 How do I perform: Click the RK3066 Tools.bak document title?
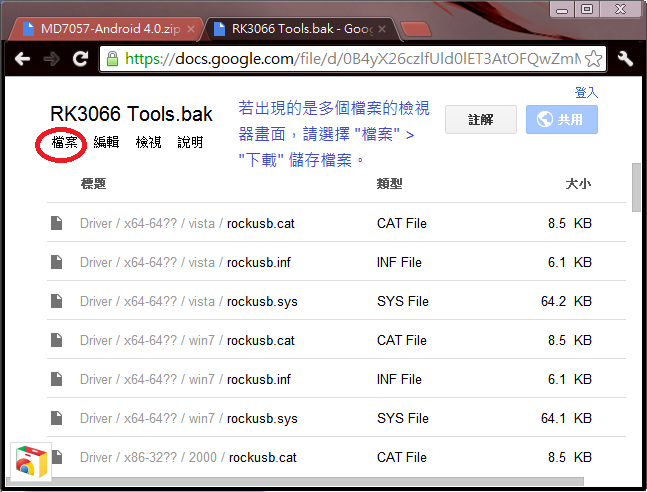(x=131, y=114)
